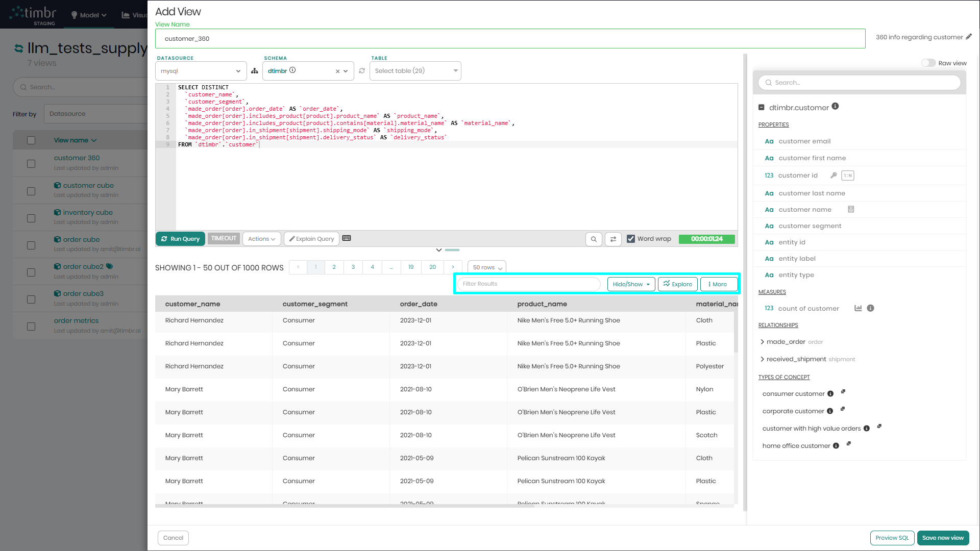
Task: Open the Select table dropdown
Action: (x=415, y=71)
